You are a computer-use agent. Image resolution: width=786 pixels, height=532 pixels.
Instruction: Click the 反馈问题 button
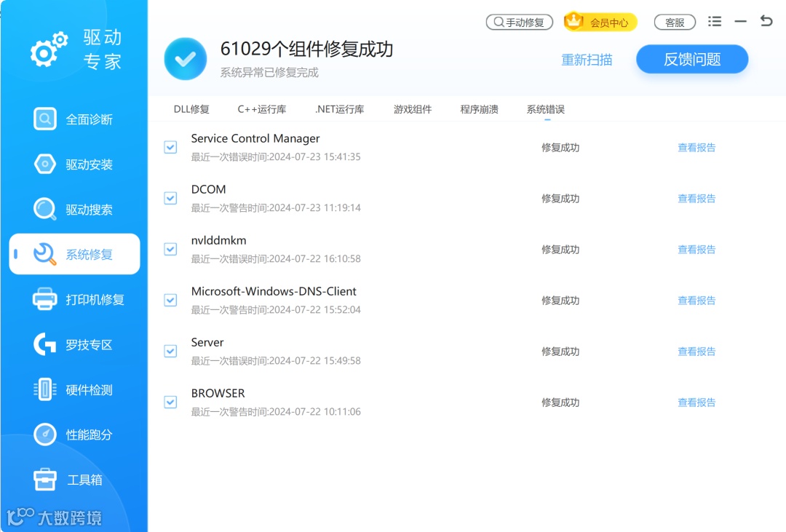coord(692,59)
